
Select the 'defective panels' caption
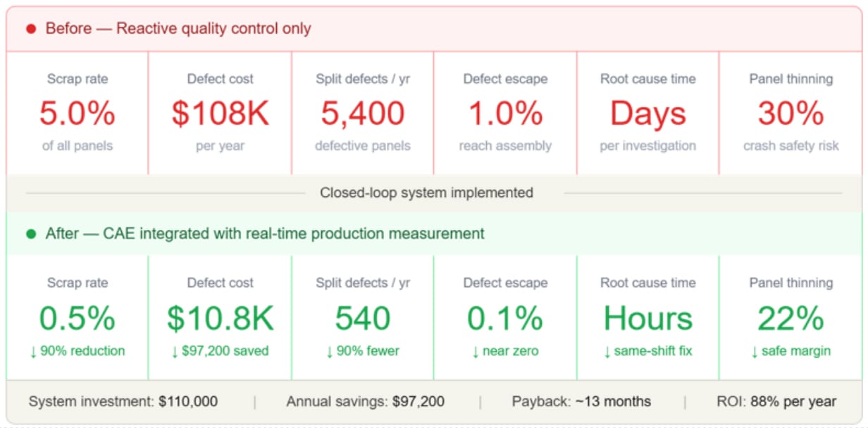(363, 146)
